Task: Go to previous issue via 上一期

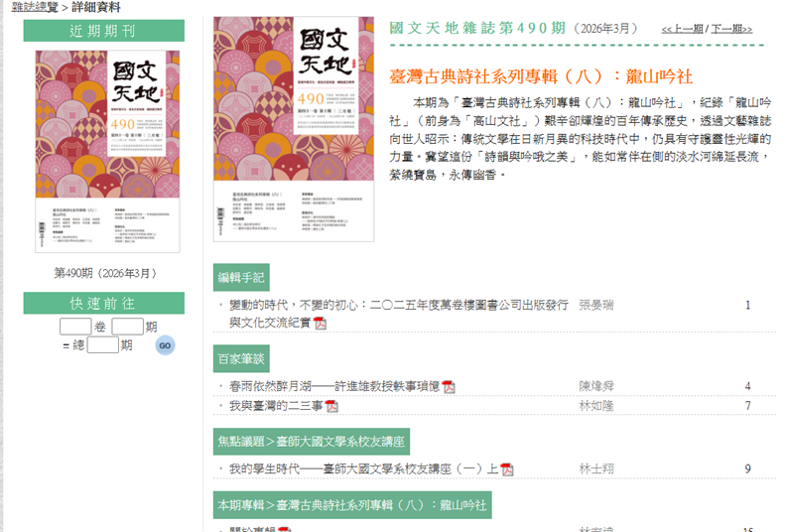Action: [x=683, y=30]
